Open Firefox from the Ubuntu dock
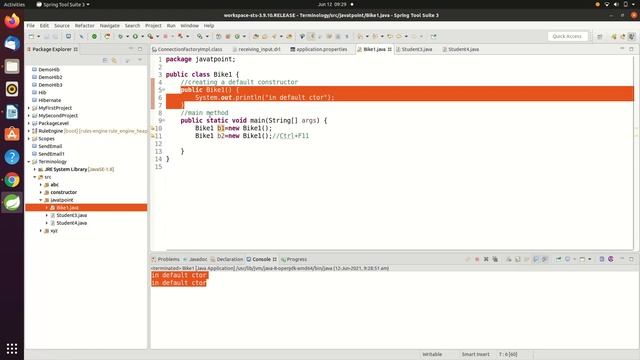This screenshot has width=640, height=360. (12, 20)
